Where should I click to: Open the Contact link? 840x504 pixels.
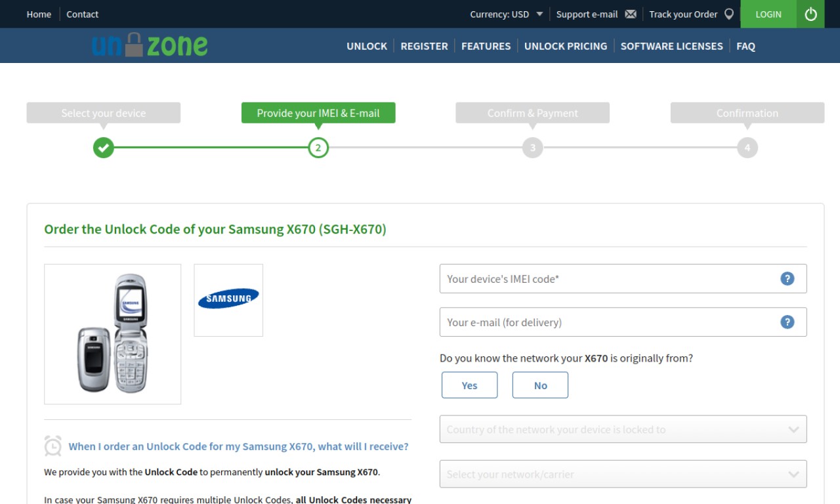[82, 14]
